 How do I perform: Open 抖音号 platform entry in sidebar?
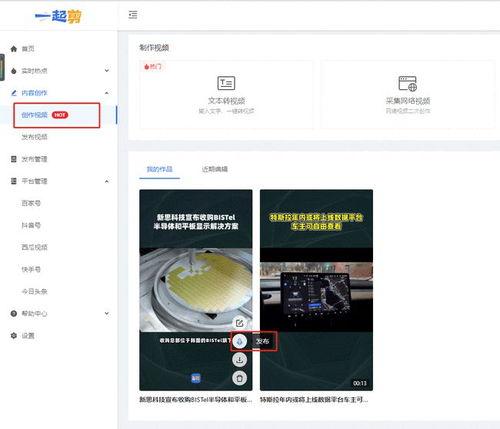tap(31, 225)
